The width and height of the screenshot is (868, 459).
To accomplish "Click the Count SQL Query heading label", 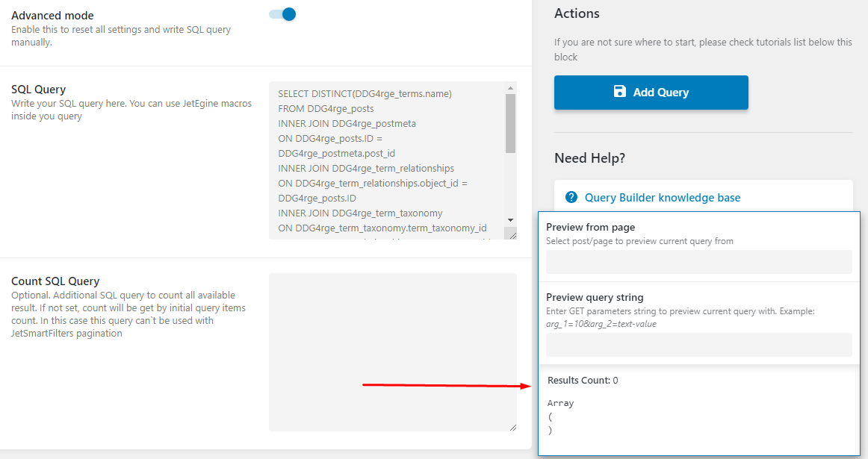I will 55,281.
